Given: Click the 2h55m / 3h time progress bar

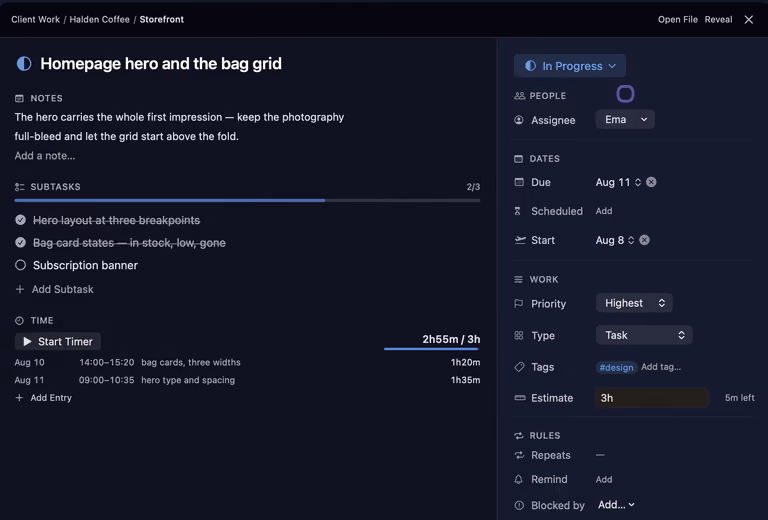Looking at the screenshot, I should [432, 349].
